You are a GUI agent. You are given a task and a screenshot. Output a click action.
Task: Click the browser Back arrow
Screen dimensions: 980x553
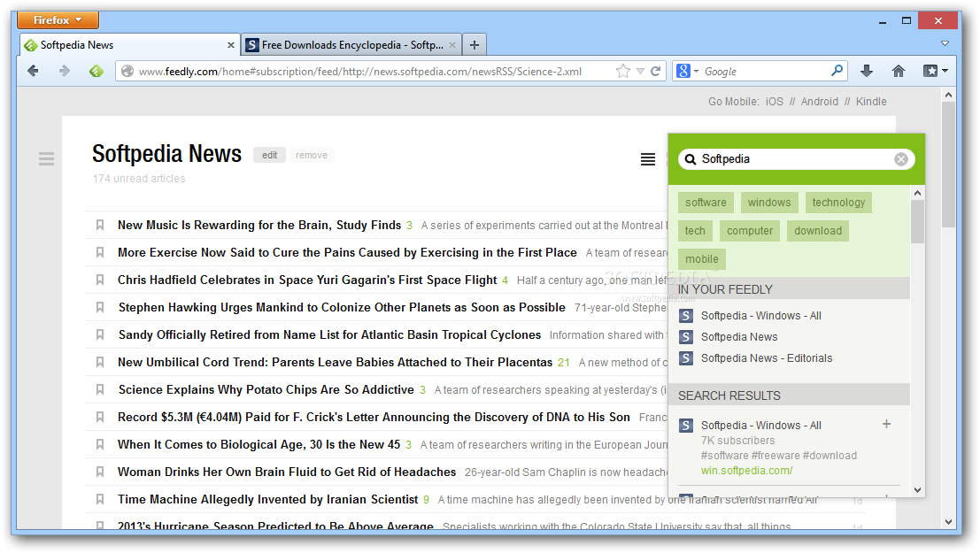[33, 72]
